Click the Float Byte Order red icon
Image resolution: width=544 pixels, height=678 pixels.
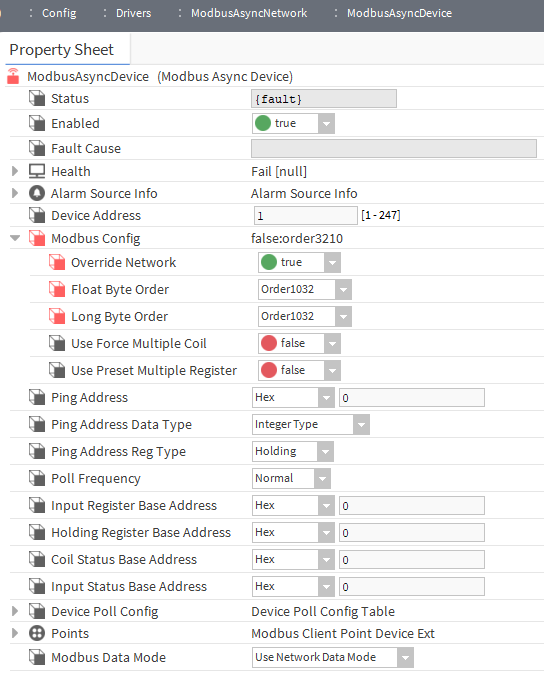[x=57, y=289]
